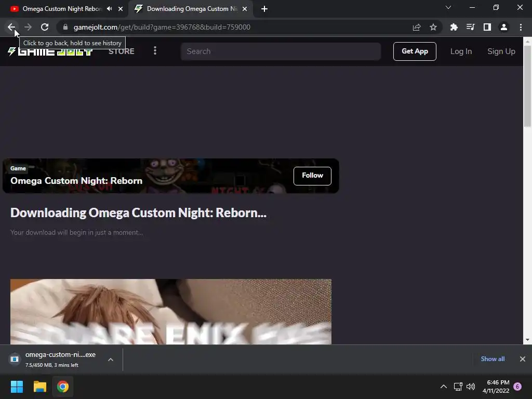Open the Sign Up link
The height and width of the screenshot is (399, 532).
coord(501,51)
